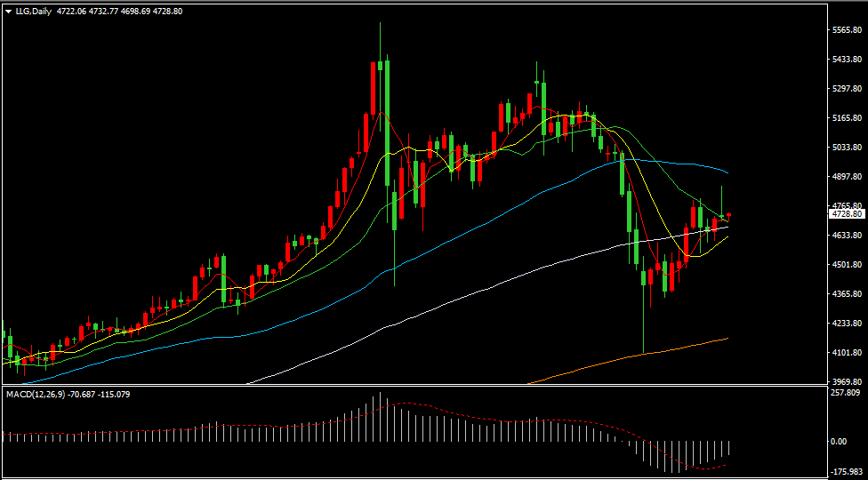Click the 5565.80 price axis label

click(x=847, y=30)
